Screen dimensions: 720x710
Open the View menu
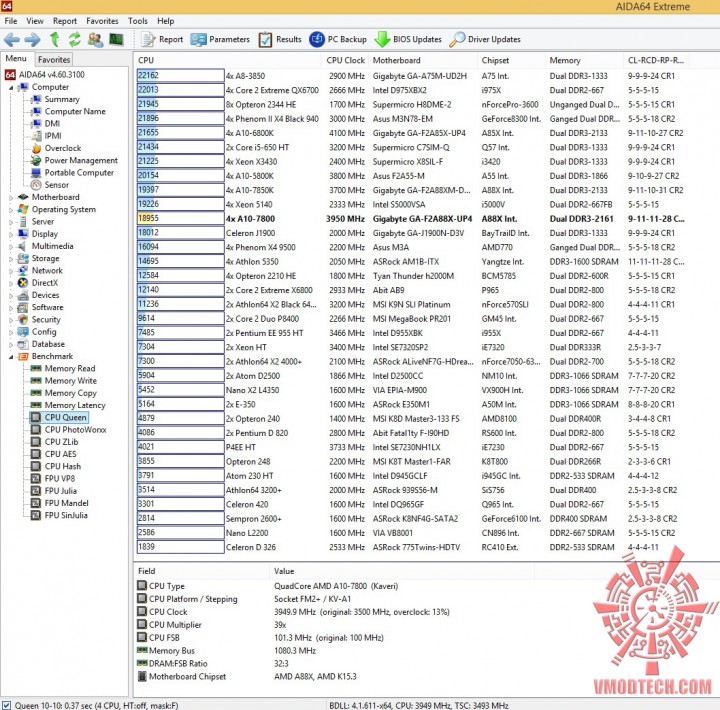click(x=35, y=21)
